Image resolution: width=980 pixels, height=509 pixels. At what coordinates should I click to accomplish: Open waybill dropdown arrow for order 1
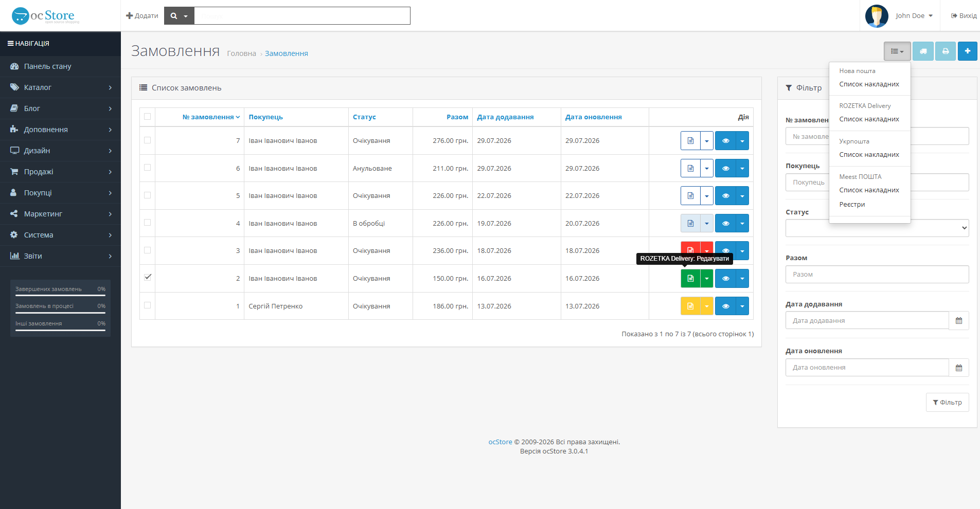tap(707, 306)
